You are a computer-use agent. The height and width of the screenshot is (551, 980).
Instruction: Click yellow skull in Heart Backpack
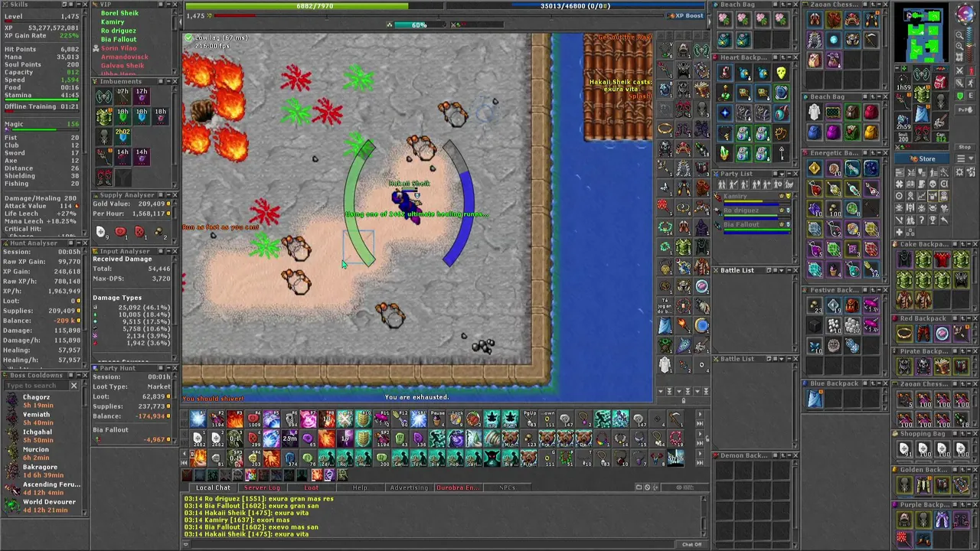click(782, 73)
